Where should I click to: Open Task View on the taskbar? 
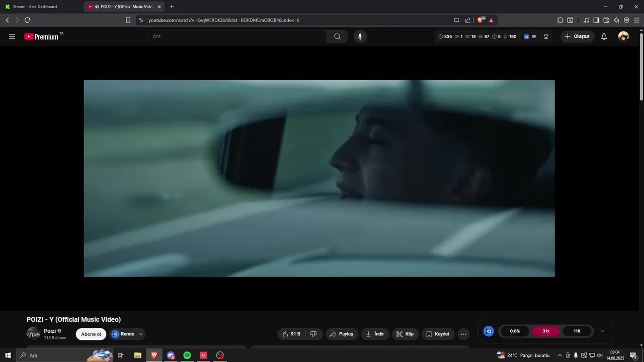click(x=121, y=355)
